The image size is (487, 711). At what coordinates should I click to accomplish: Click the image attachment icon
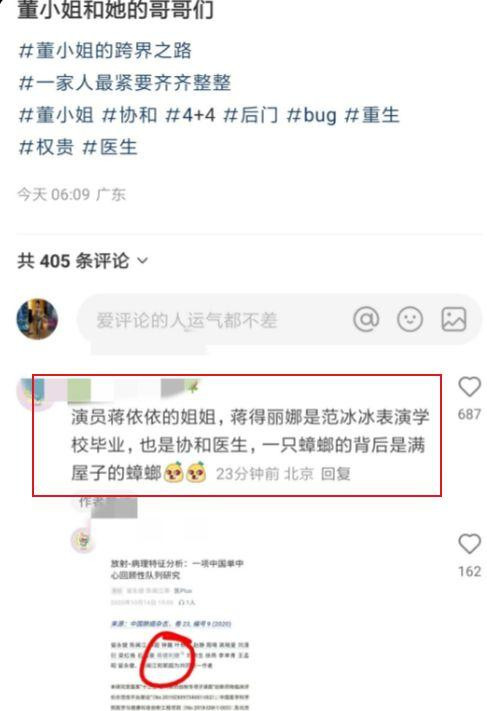(454, 319)
